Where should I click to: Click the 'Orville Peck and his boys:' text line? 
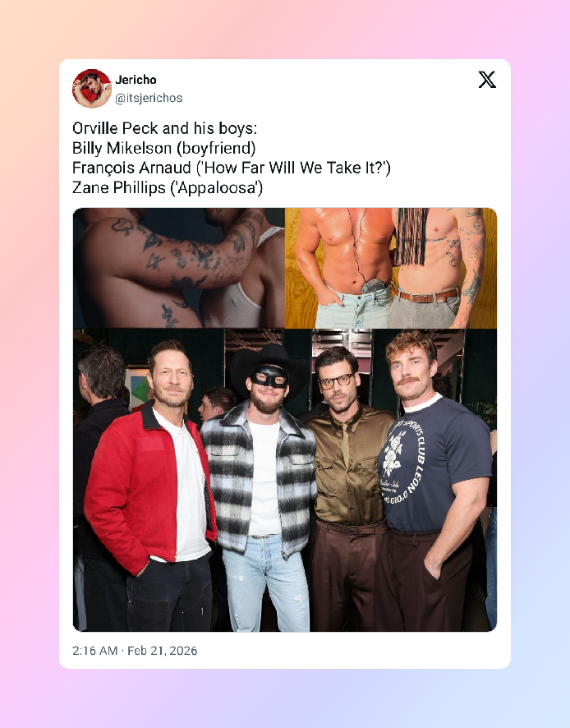point(165,128)
